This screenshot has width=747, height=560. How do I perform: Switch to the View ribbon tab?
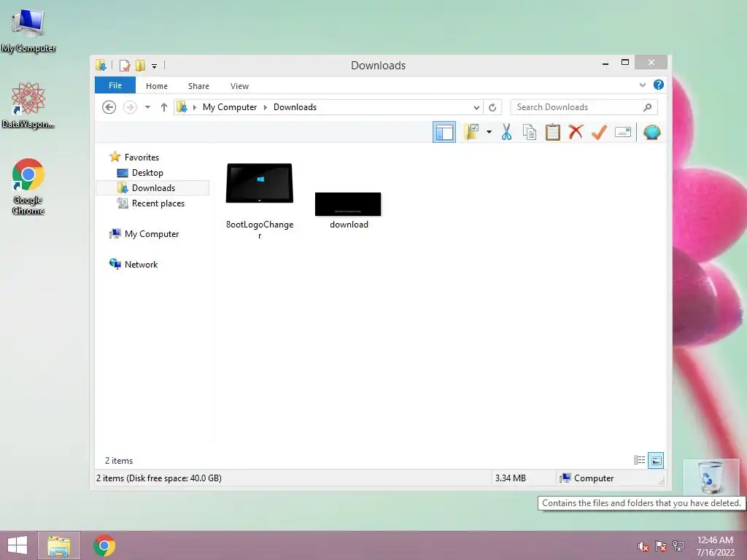(239, 86)
